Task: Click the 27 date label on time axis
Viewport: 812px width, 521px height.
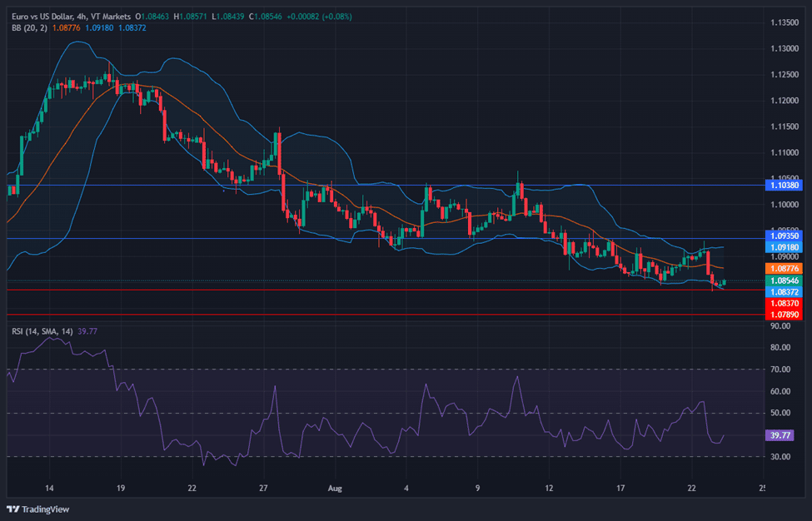Action: pyautogui.click(x=263, y=488)
